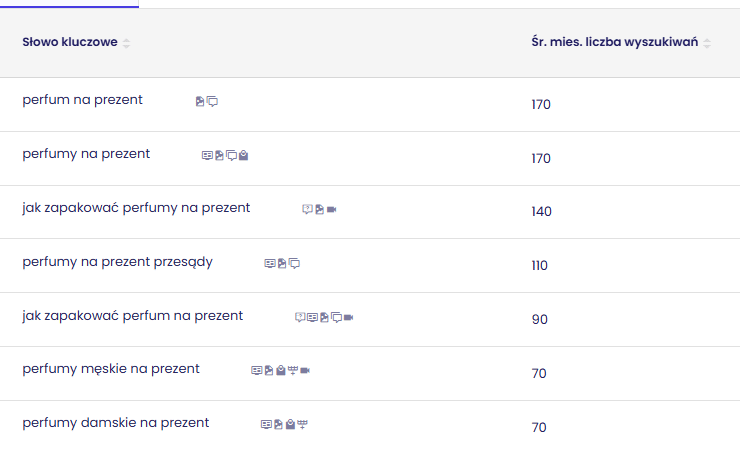Select keyword 'perfumy męskie na prezent'

tap(111, 369)
